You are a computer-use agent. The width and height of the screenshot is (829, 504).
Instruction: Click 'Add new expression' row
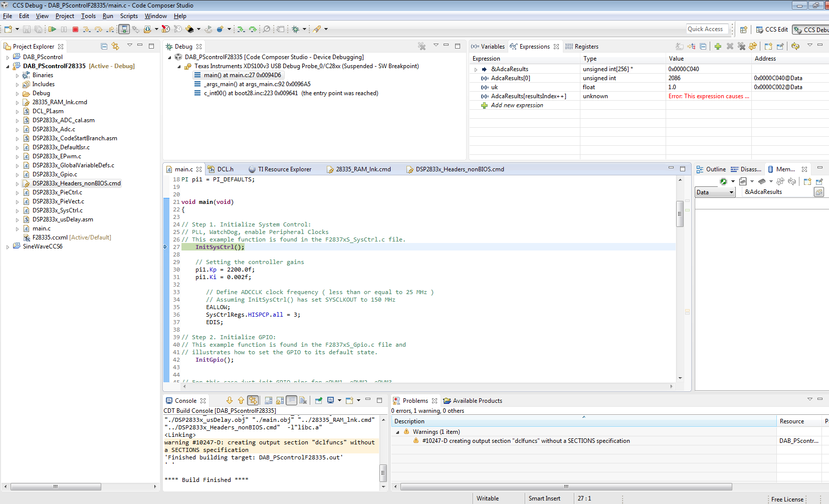(517, 106)
